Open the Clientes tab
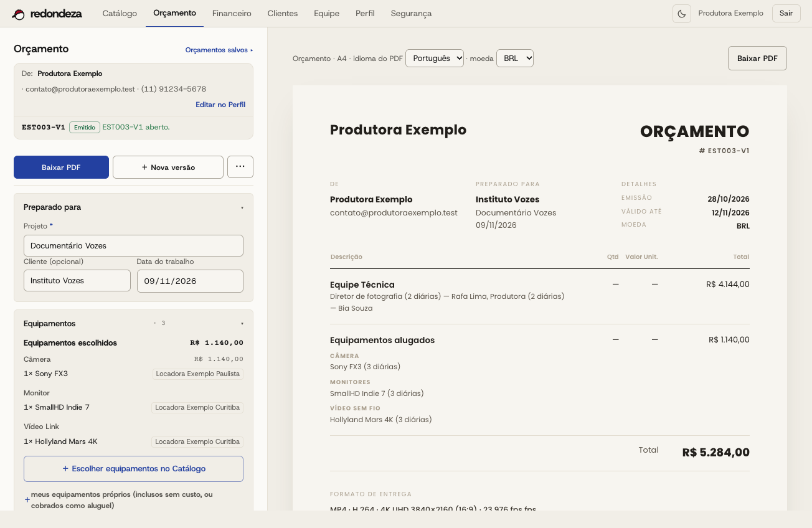 283,13
